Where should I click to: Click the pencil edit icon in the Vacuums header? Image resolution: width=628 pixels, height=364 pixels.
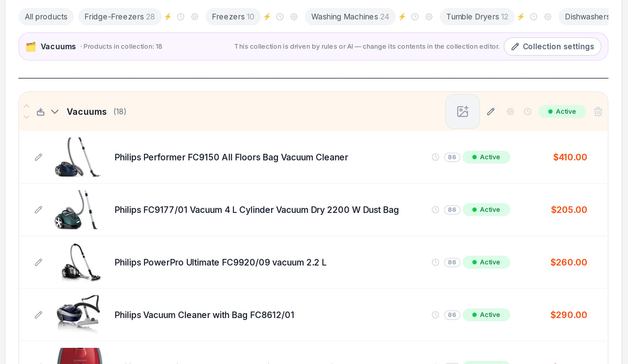point(491,111)
